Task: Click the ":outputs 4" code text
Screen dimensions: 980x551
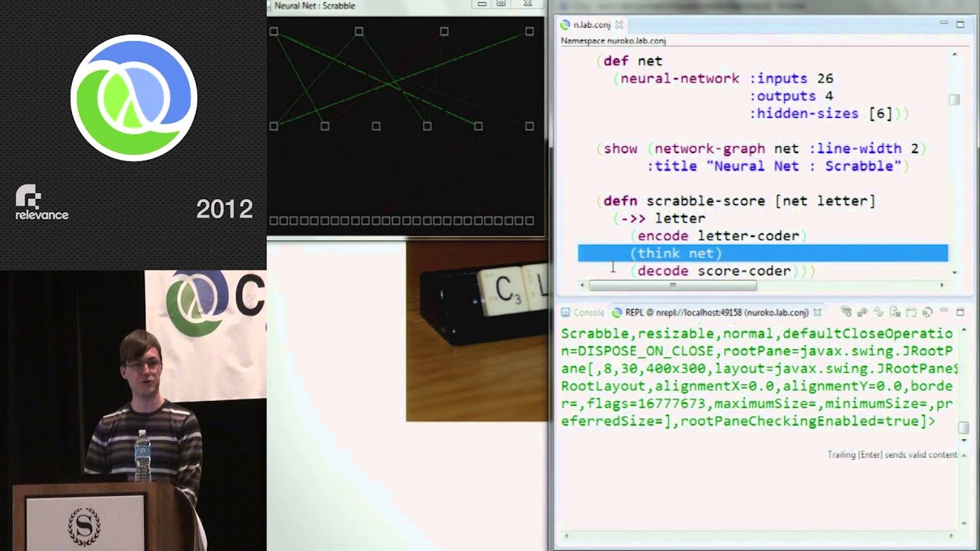Action: [x=791, y=96]
